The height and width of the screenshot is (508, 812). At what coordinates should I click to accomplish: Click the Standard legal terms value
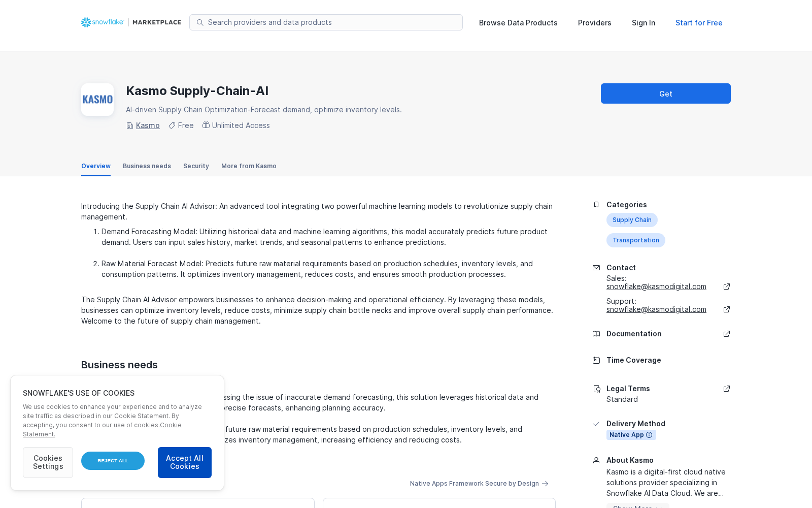pyautogui.click(x=622, y=399)
